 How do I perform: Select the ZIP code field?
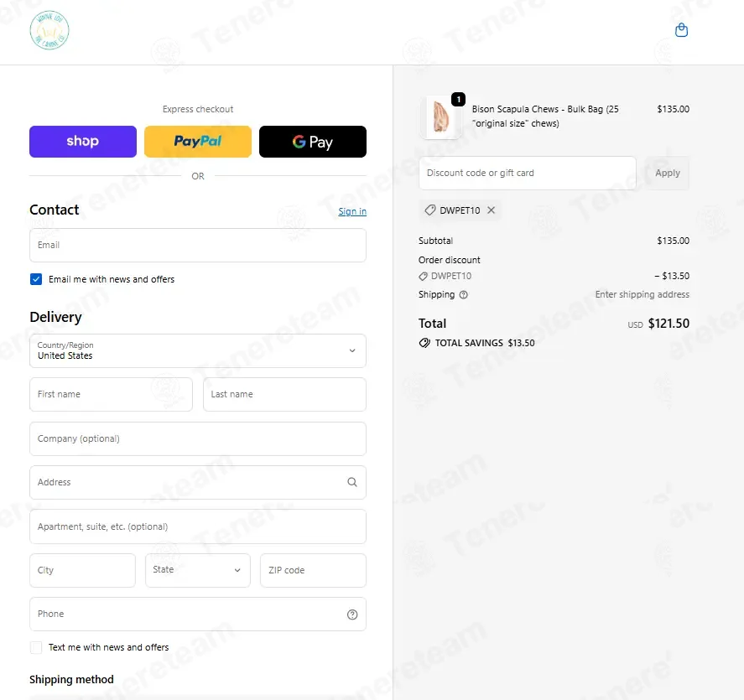click(313, 571)
